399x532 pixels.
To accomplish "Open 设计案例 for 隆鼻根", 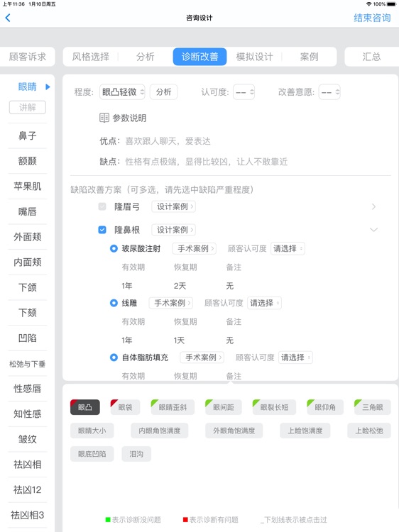I will coord(173,230).
